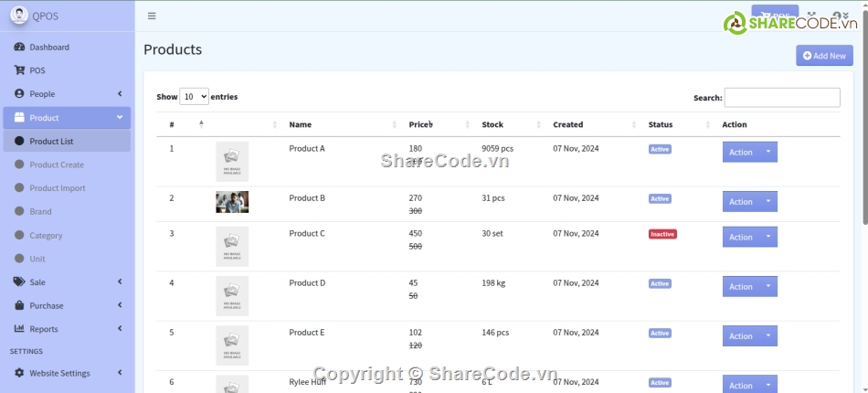Open Action dropdown arrow for Product E
The image size is (868, 393).
tap(768, 336)
